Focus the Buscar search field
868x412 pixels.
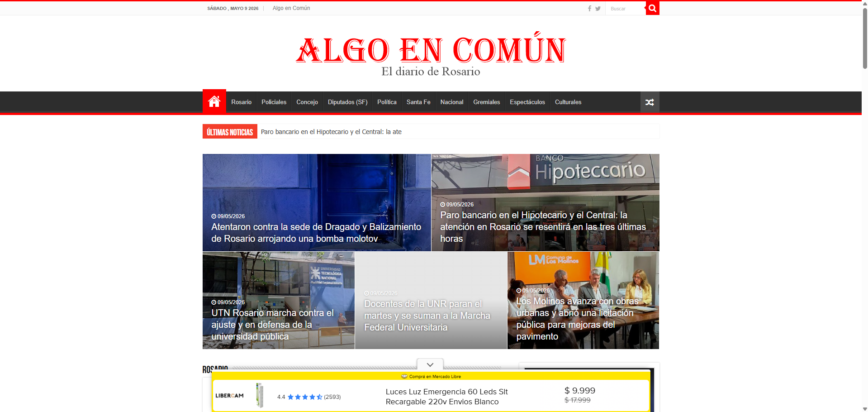click(626, 9)
